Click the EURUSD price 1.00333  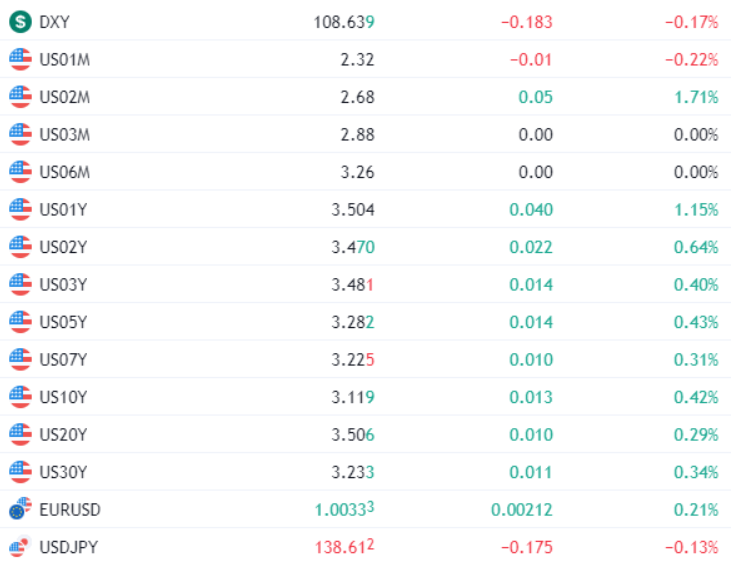click(x=345, y=509)
